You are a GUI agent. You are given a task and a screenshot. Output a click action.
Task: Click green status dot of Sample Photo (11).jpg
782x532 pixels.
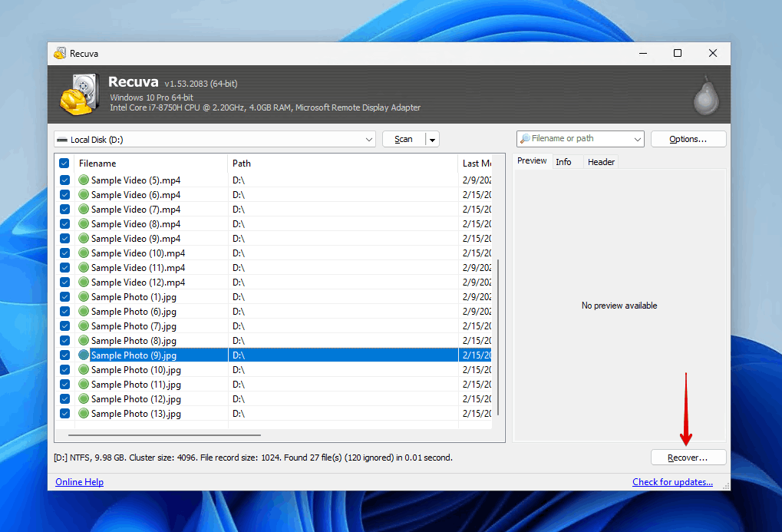(x=84, y=385)
